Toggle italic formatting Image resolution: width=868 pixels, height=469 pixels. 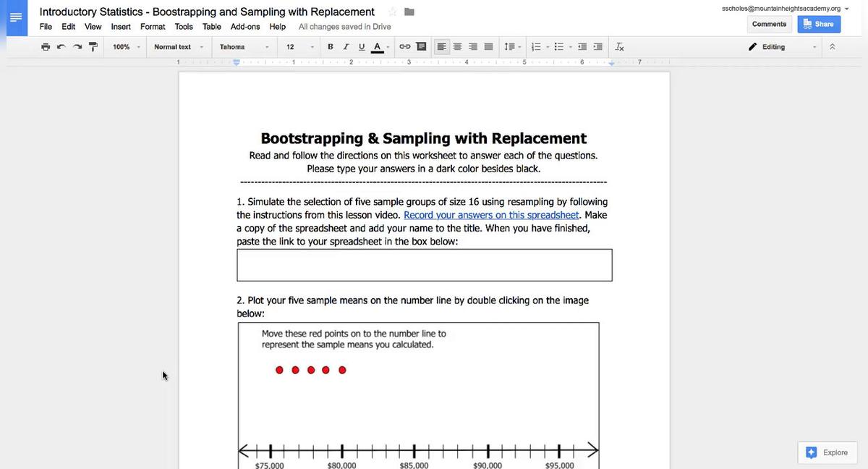click(345, 47)
